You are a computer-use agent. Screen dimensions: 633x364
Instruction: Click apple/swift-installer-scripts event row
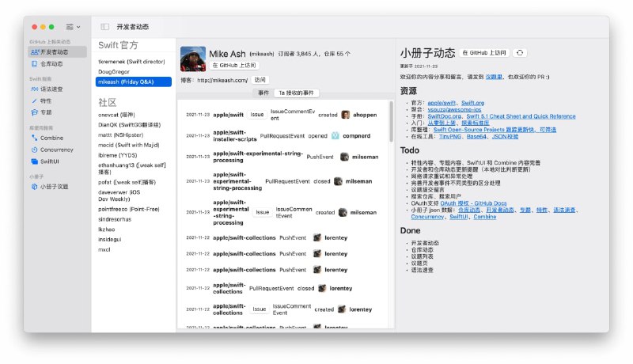[282, 135]
